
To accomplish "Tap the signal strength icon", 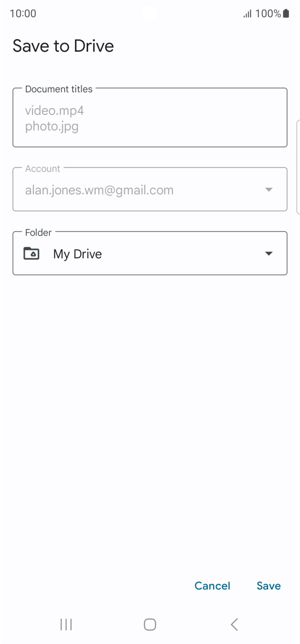I will [247, 14].
